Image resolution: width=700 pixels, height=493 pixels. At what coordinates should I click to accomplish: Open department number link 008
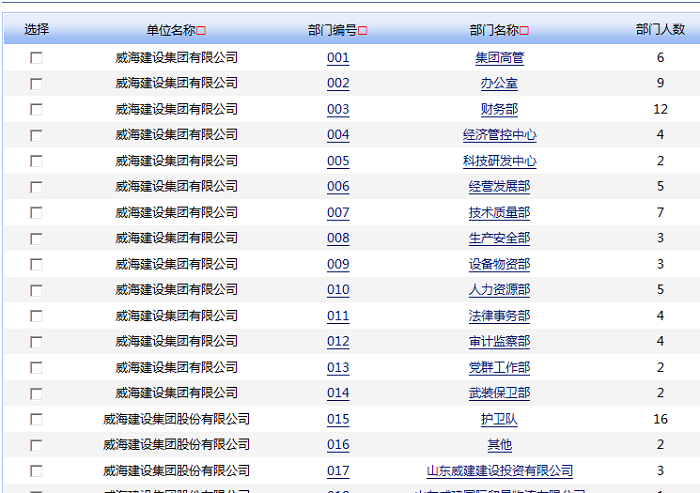point(338,238)
